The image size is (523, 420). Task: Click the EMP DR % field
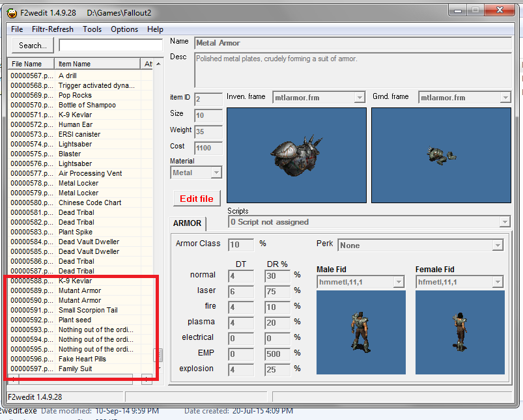277,354
